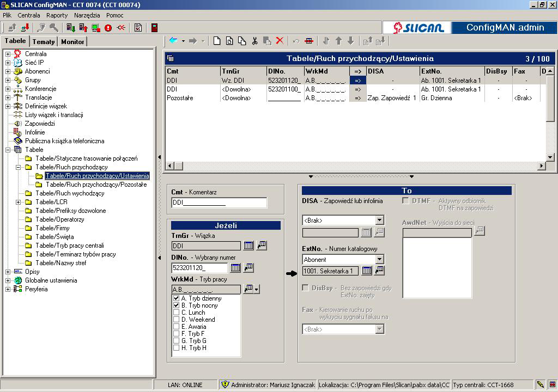
Task: Click the DINo. number input field
Action: [x=199, y=268]
